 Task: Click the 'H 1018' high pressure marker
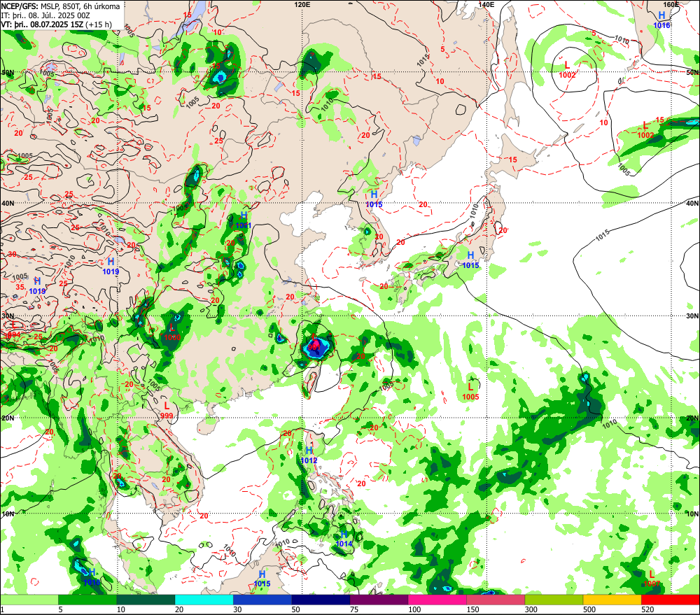point(92,577)
